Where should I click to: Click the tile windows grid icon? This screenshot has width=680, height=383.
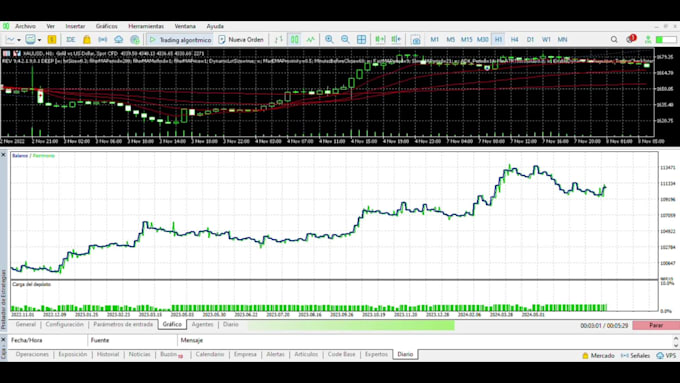361,39
